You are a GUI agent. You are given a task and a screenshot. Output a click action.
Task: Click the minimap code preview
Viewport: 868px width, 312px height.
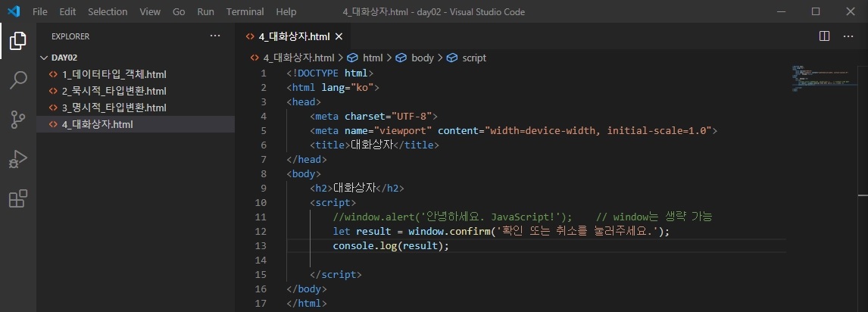(823, 79)
